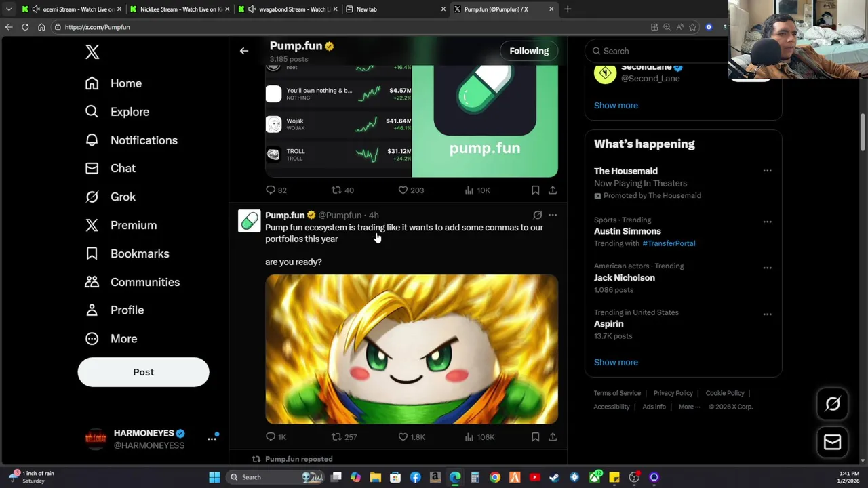Click Show more under What's happening
Screen dimensions: 868x488
(x=616, y=363)
